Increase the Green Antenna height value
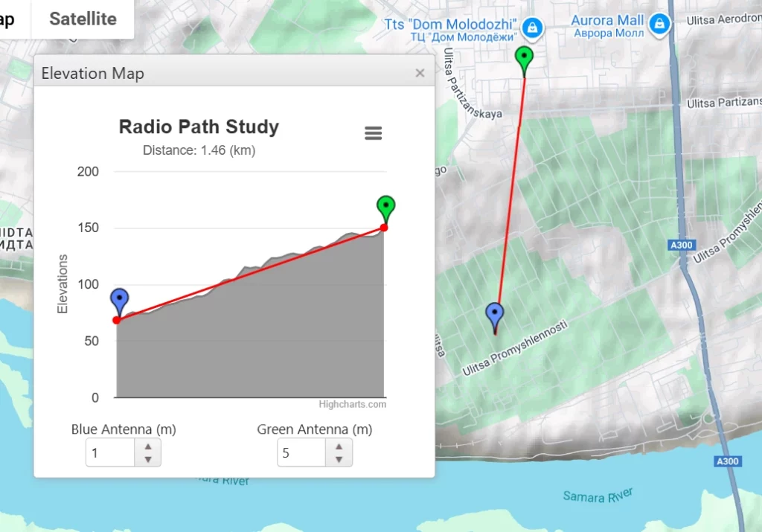 [339, 446]
